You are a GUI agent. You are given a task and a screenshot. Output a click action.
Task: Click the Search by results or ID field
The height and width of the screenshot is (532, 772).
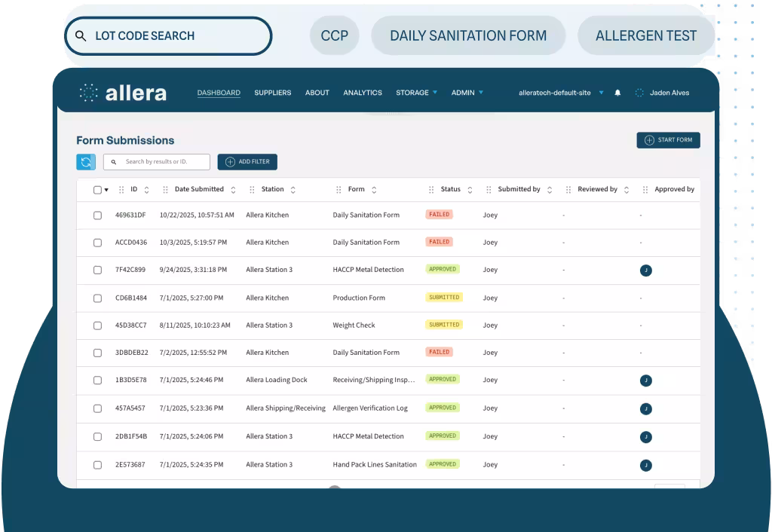click(157, 162)
